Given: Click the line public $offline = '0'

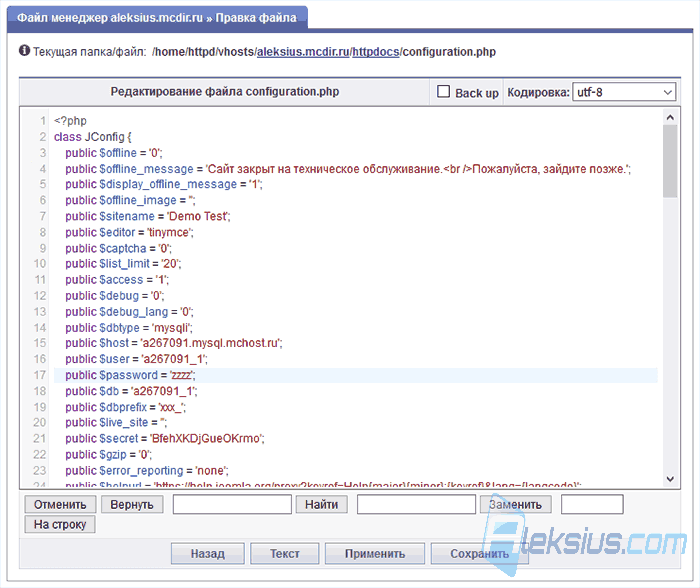Looking at the screenshot, I should pos(114,153).
